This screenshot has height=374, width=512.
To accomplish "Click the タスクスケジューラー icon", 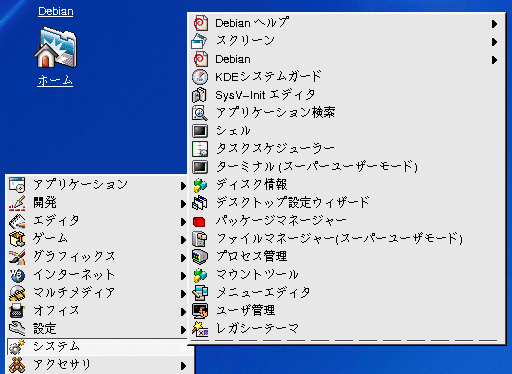I will tap(200, 149).
